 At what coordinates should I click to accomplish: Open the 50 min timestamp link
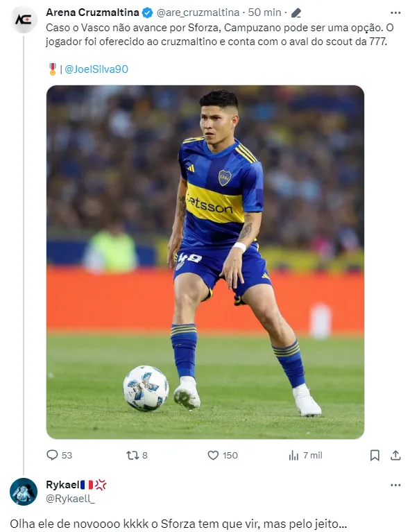point(264,12)
